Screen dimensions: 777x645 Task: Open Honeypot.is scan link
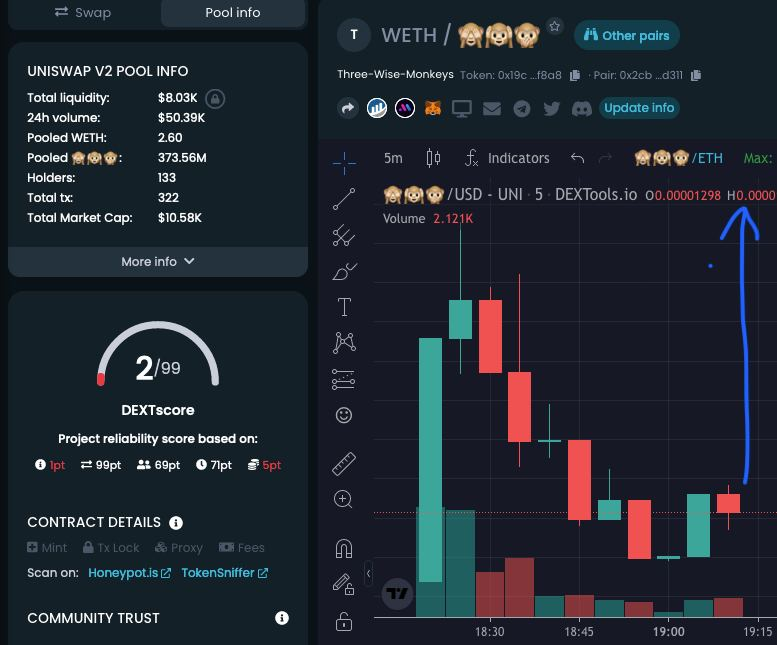pos(129,573)
